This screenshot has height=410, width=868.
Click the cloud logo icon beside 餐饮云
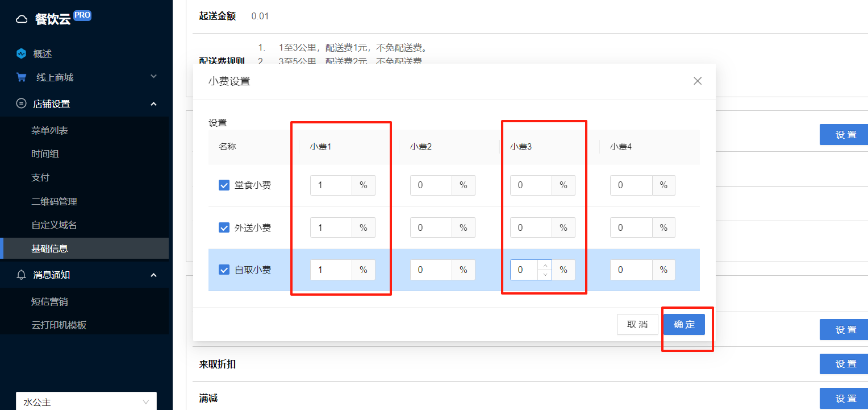click(x=22, y=19)
